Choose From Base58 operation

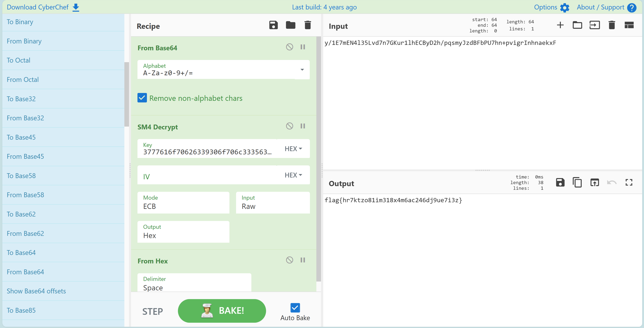click(25, 195)
